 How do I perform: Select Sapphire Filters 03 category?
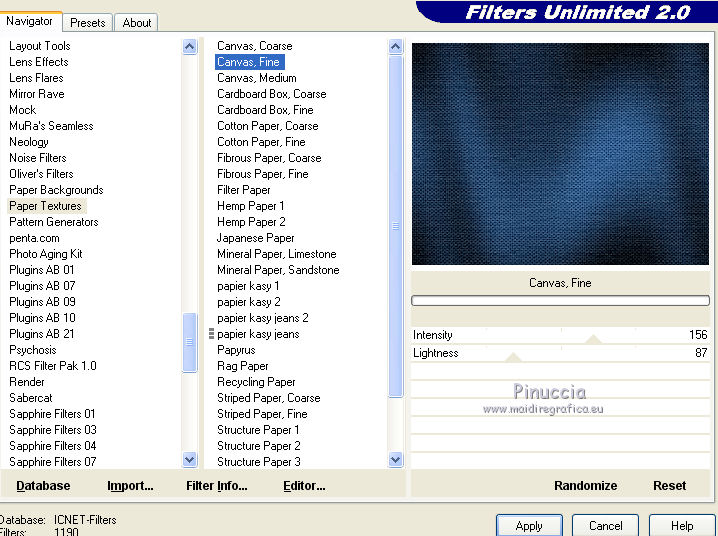click(x=53, y=430)
